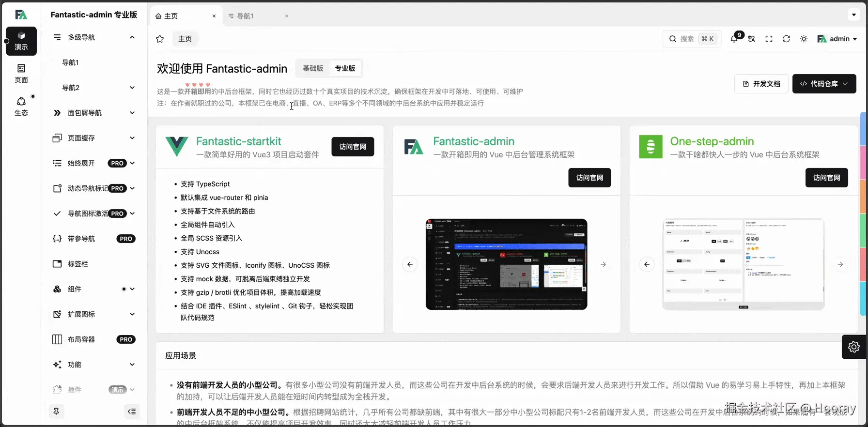Open the Fantastic-admin dark screenshot thumbnail

(x=506, y=264)
